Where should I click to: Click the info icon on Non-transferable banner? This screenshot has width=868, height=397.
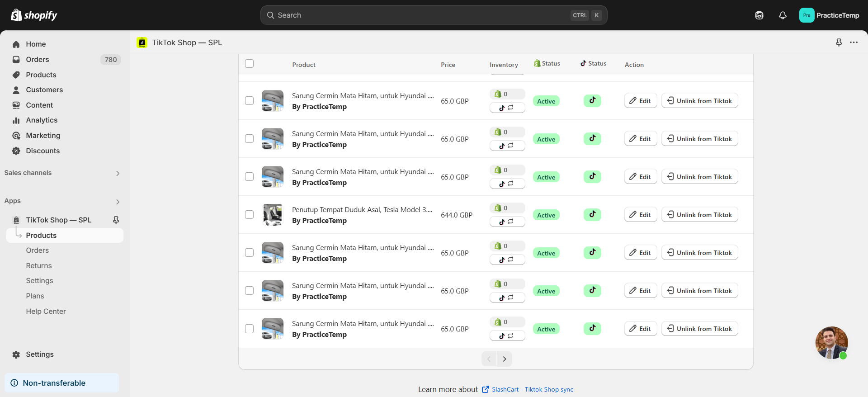tap(14, 383)
